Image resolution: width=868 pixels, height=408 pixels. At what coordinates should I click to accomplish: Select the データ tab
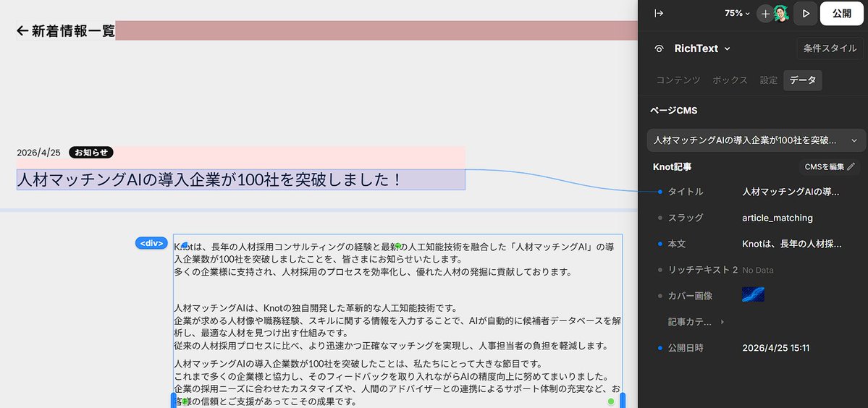point(803,80)
